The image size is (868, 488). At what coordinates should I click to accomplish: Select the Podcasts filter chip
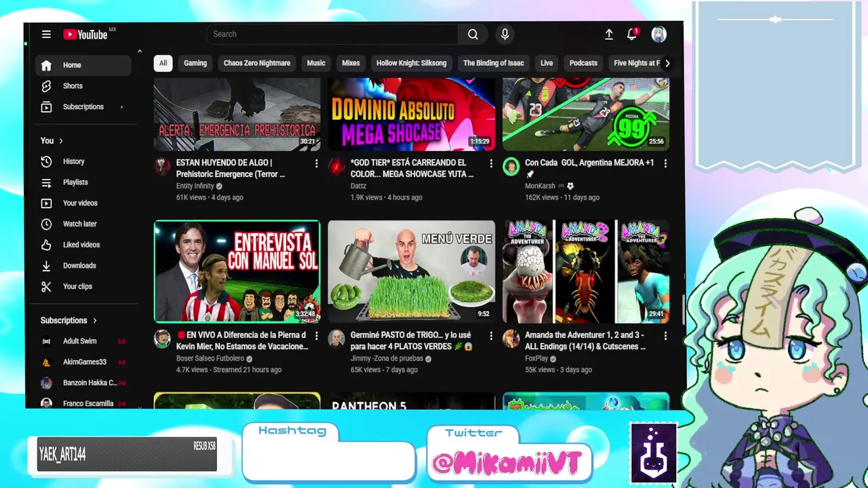583,63
